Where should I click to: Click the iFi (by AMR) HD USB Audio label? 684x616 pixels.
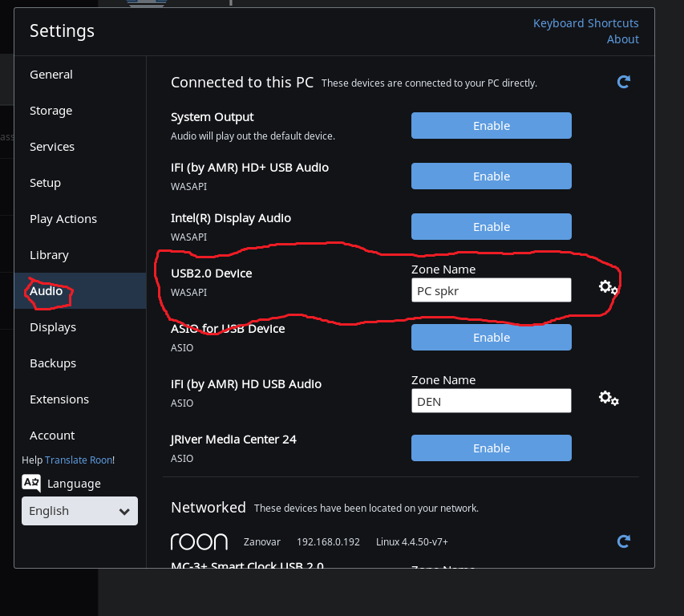[246, 384]
